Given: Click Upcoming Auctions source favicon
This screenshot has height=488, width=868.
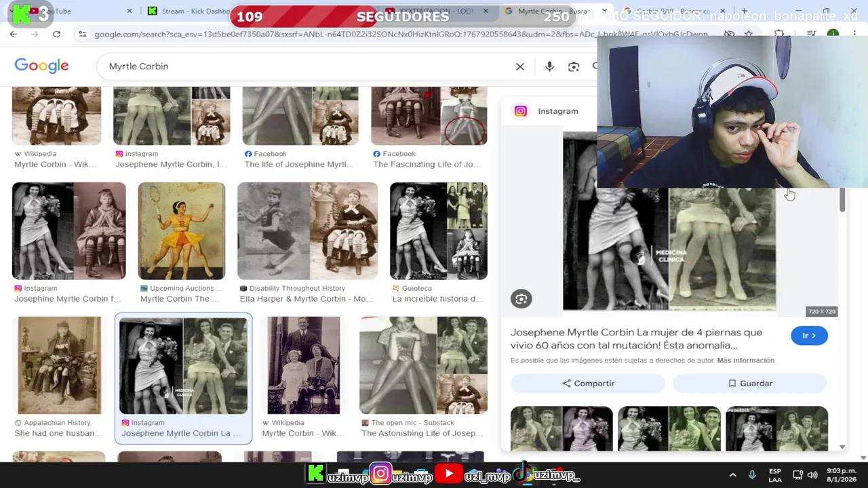Looking at the screenshot, I should 144,288.
